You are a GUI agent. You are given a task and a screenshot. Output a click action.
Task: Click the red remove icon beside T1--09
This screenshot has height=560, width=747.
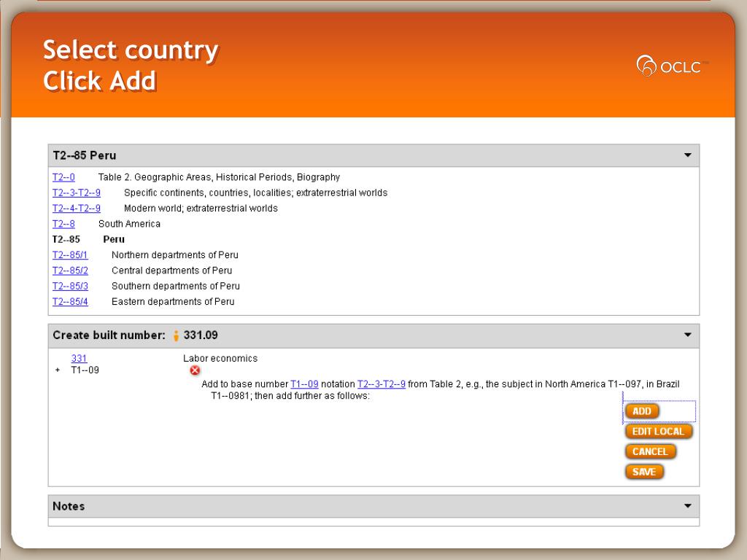(x=195, y=370)
